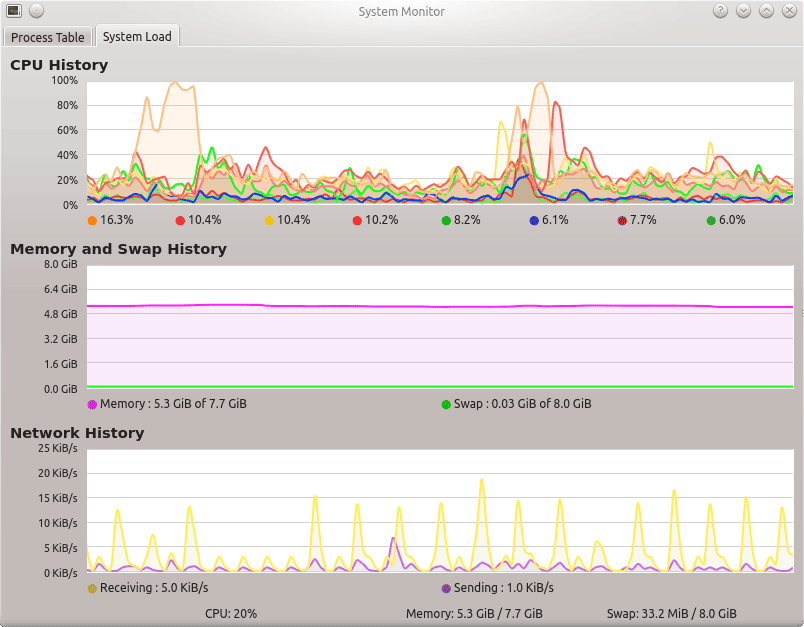Select the red 10.2% CPU legend dot
The width and height of the screenshot is (804, 627).
pyautogui.click(x=357, y=220)
